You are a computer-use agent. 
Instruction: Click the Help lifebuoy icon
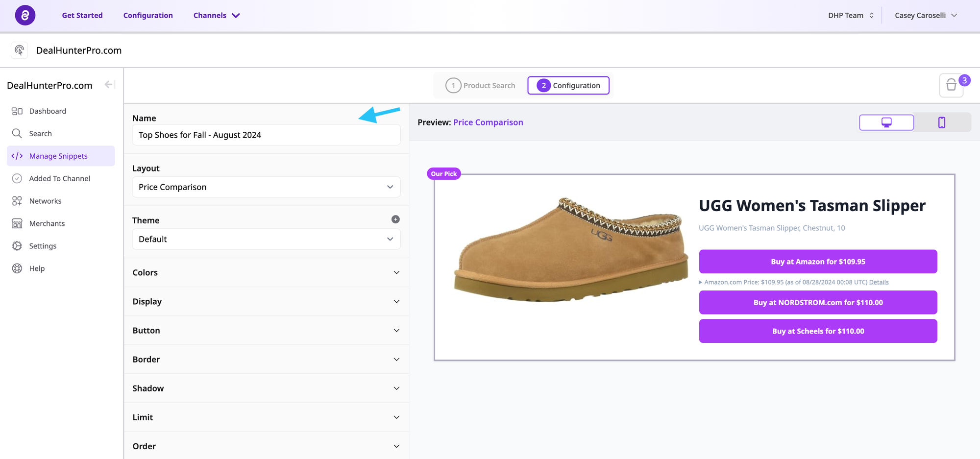click(17, 268)
